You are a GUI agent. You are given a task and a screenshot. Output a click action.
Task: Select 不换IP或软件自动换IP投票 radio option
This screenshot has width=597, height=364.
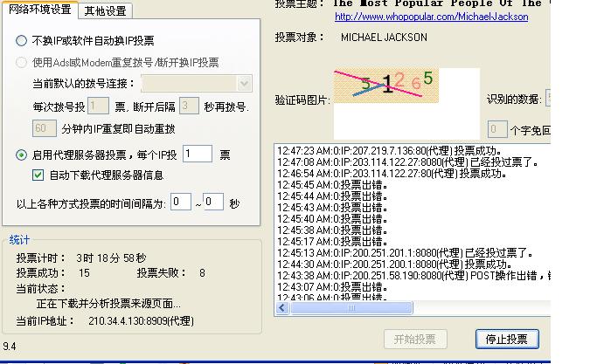(22, 41)
